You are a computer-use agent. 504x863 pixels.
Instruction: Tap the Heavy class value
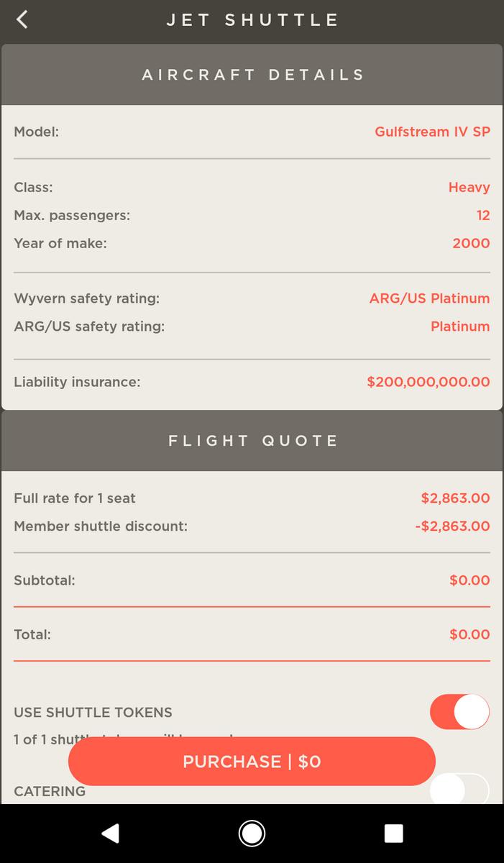click(469, 187)
